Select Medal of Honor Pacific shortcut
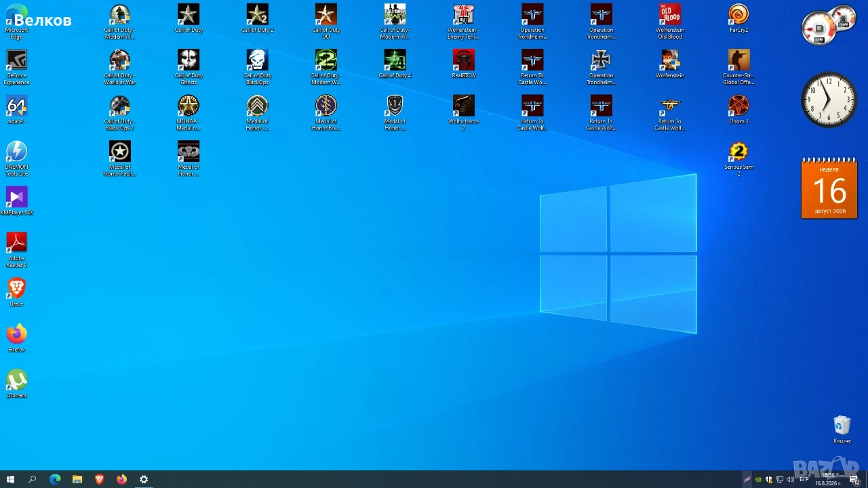 click(x=120, y=159)
